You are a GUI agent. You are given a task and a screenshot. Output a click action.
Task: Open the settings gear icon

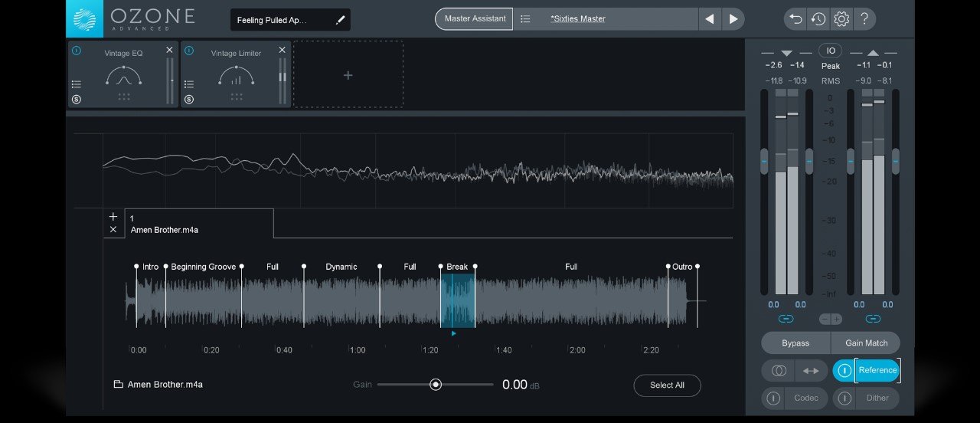tap(841, 19)
